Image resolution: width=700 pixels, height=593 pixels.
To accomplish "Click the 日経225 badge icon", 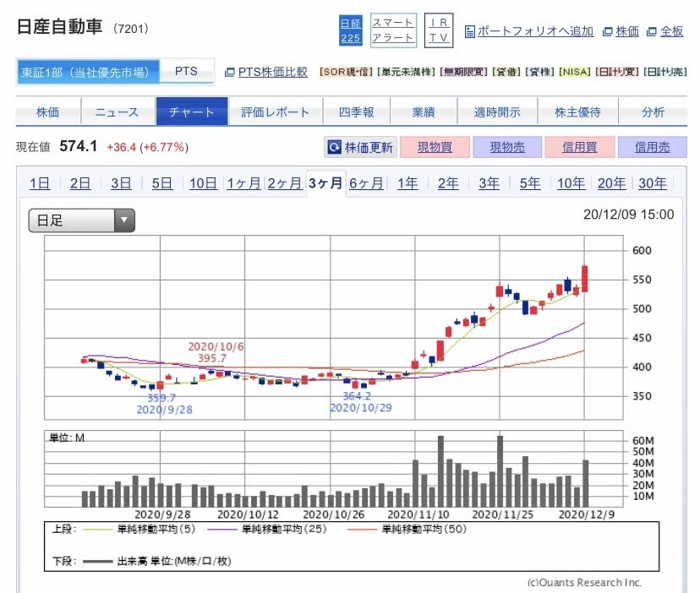I will [349, 31].
